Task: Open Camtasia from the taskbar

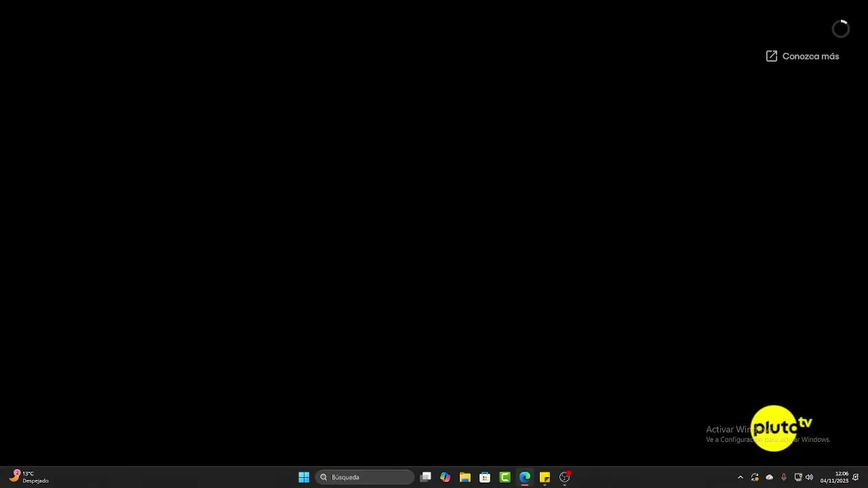Action: pyautogui.click(x=505, y=477)
